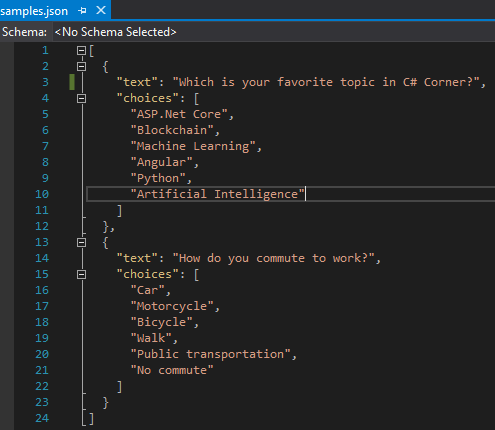Collapse the second object on line 13

81,243
